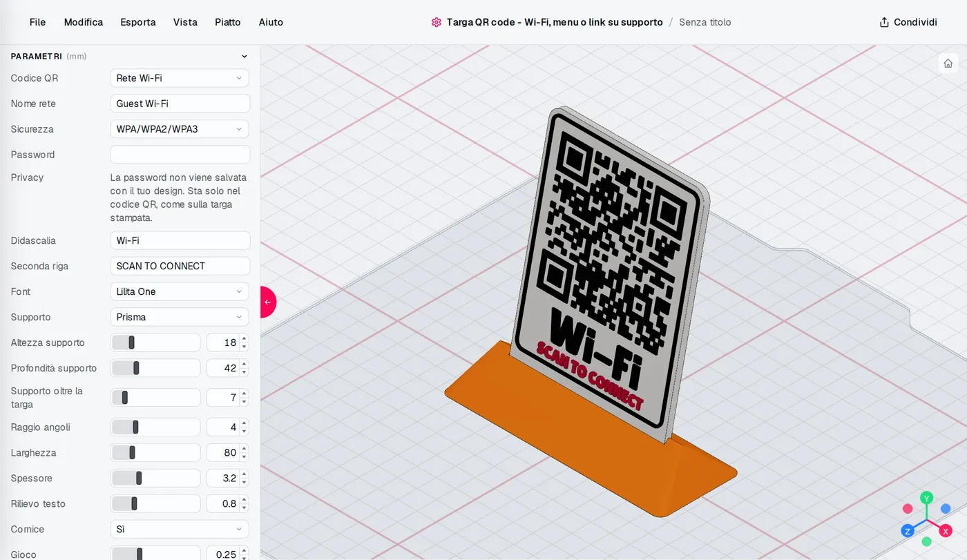The image size is (967, 560).
Task: Open the Esporta menu
Action: pyautogui.click(x=138, y=22)
